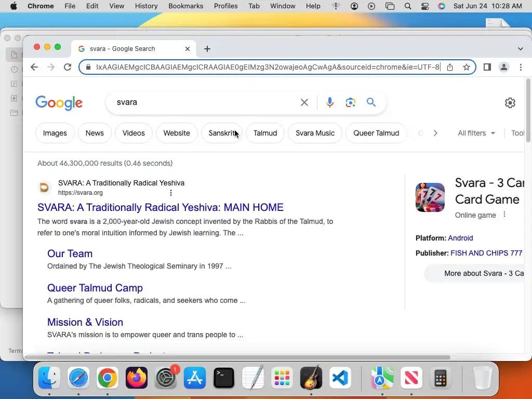The height and width of the screenshot is (399, 532).
Task: Open Calculator in the dock
Action: (x=441, y=378)
